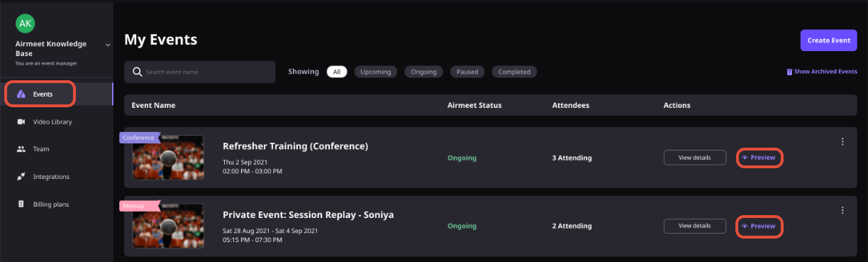Expand the Airmeet Knowledge Base organization dropdown
868x262 pixels.
coord(108,45)
